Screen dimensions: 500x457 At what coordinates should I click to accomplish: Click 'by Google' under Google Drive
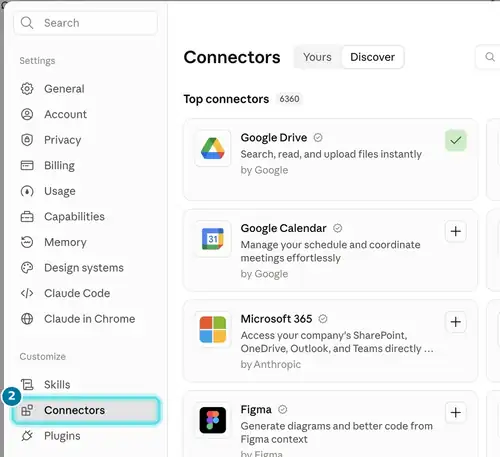click(x=264, y=170)
